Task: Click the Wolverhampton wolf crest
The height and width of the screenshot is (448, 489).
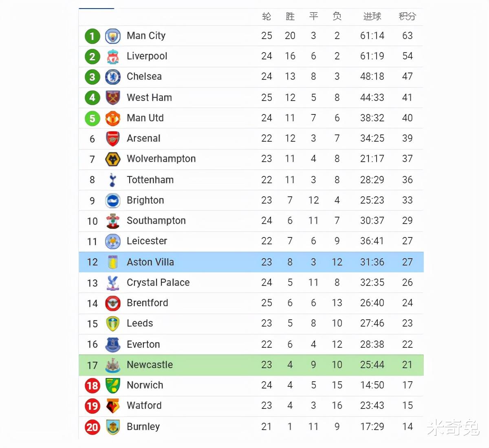Action: click(x=113, y=159)
